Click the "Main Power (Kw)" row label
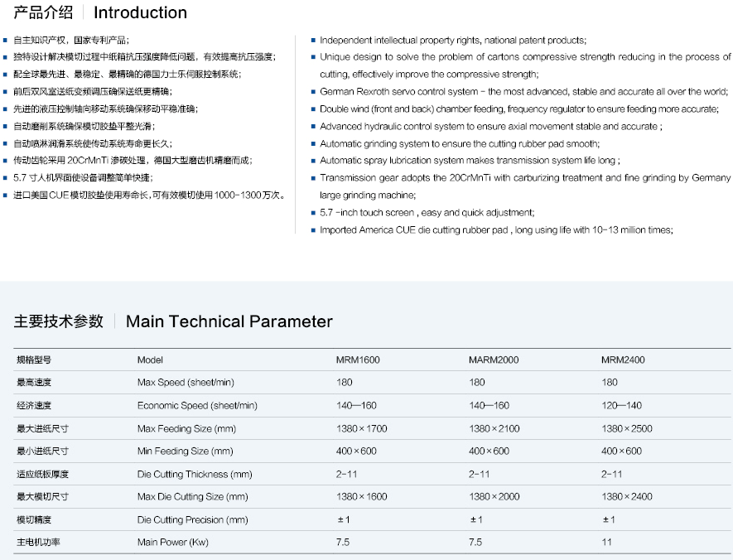The width and height of the screenshot is (733, 560). (173, 543)
